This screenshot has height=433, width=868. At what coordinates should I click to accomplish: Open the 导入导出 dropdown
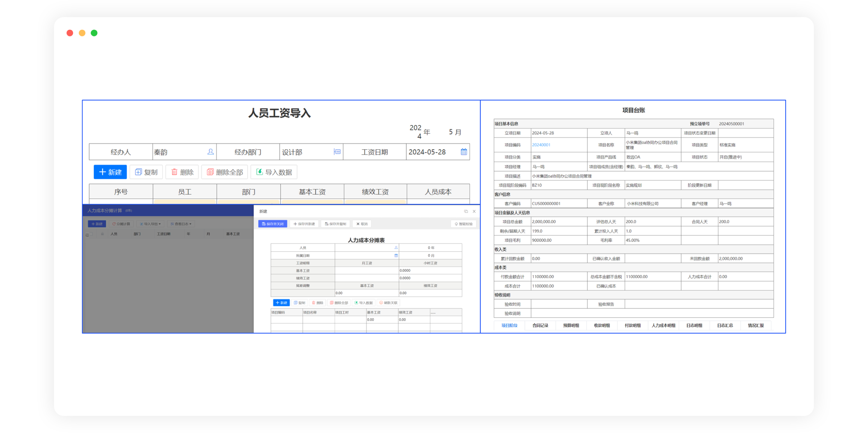(x=150, y=224)
